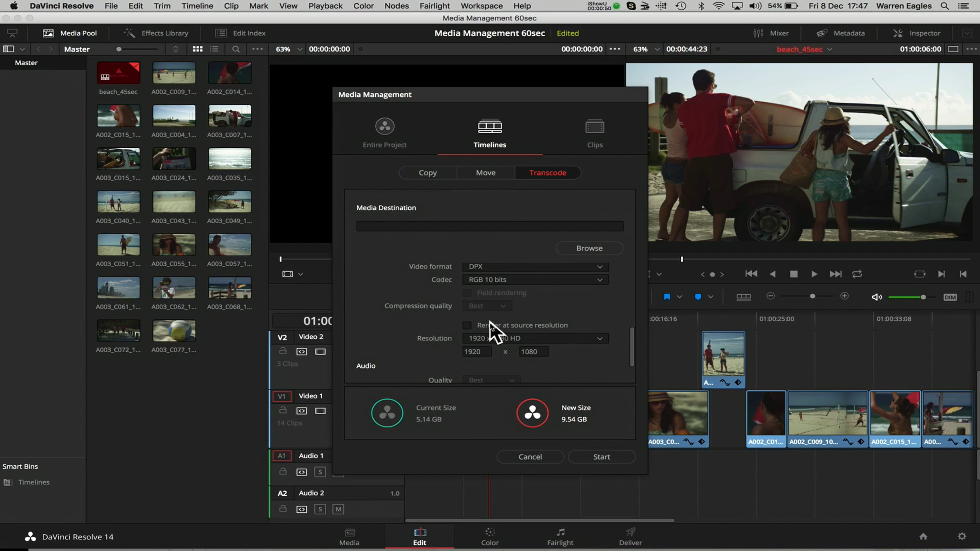Screen dimensions: 980x551
Task: Mute the Audio 2 track
Action: 338,509
